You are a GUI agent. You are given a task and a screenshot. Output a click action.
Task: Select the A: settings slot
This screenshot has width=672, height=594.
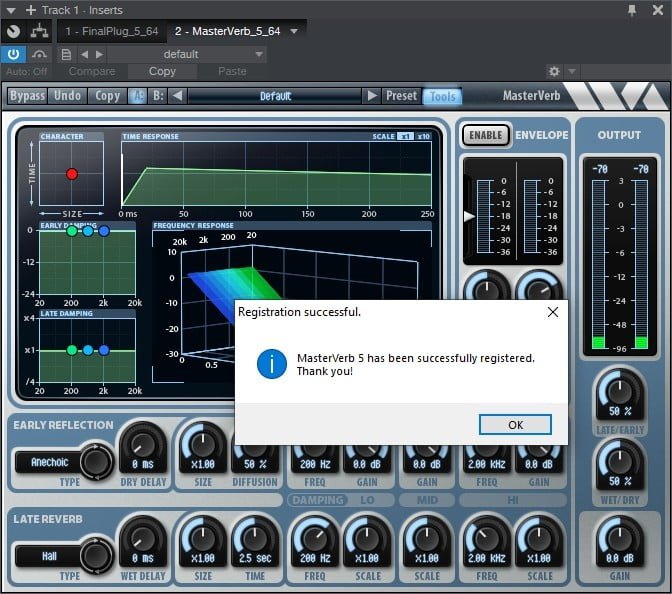[x=137, y=96]
